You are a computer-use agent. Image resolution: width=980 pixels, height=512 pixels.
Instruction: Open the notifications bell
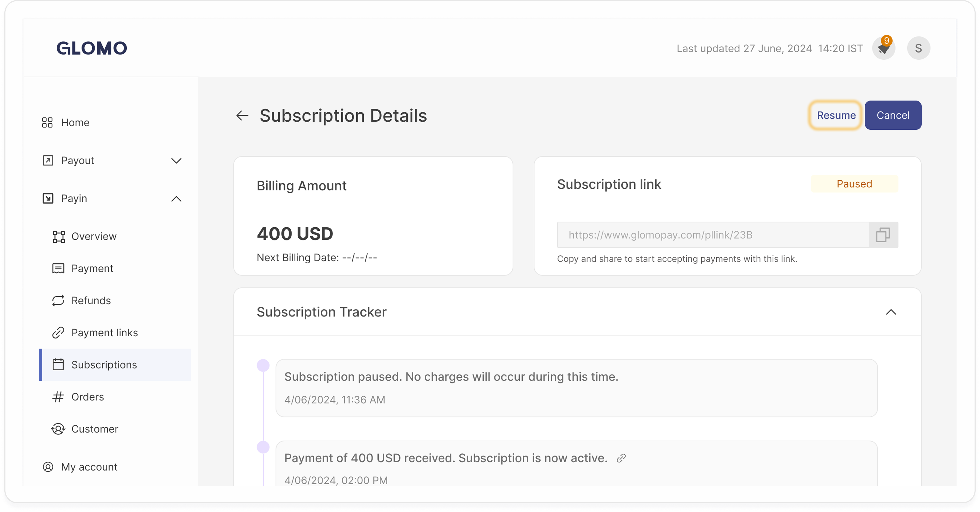click(883, 49)
